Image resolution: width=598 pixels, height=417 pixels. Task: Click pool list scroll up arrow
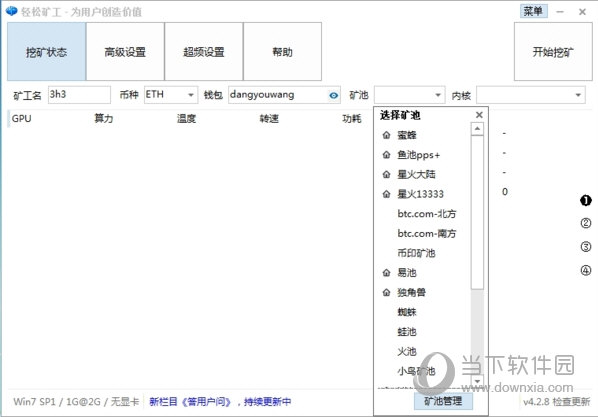click(477, 129)
